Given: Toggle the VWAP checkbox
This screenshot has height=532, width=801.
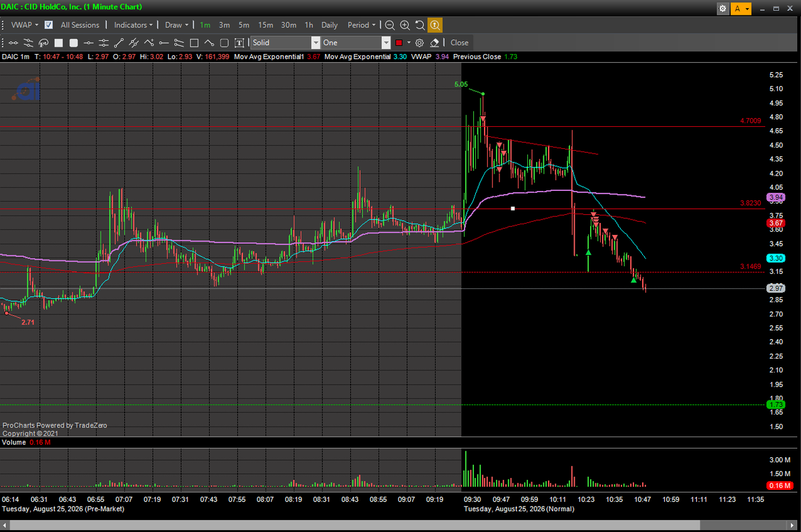Looking at the screenshot, I should pyautogui.click(x=49, y=25).
